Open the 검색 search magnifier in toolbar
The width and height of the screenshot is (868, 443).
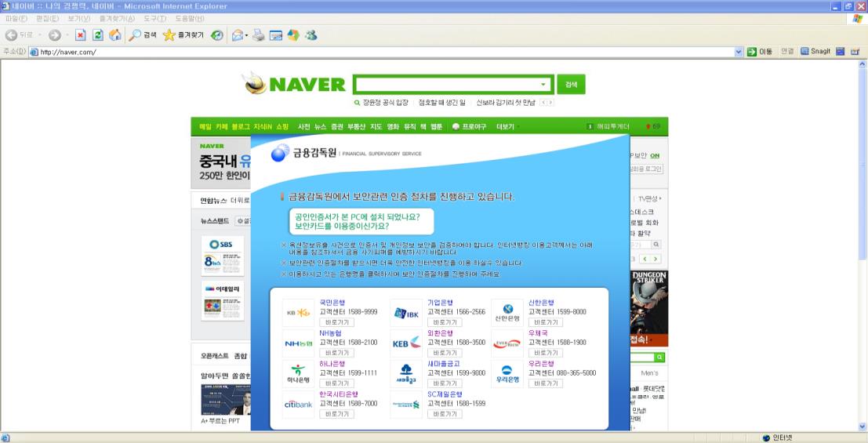(x=142, y=34)
